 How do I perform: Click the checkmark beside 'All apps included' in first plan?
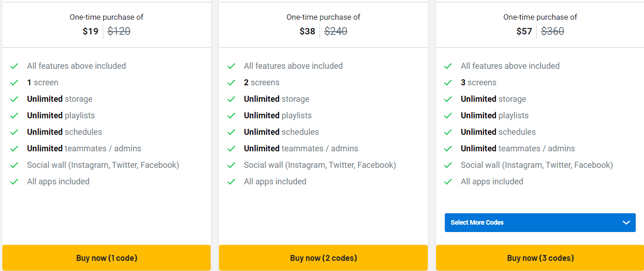14,182
